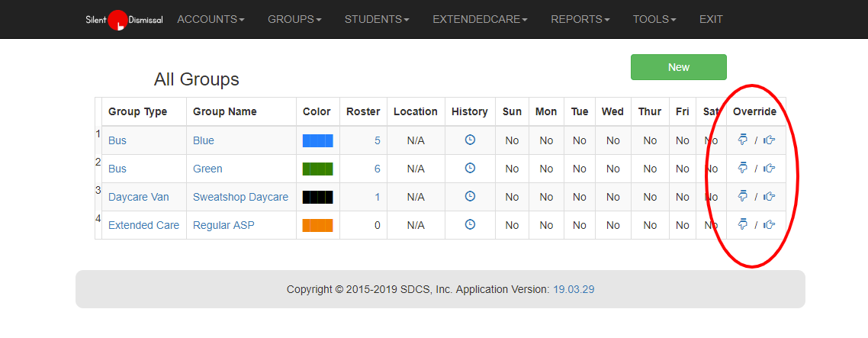The image size is (868, 338).
Task: Open the Sweatshop Daycare group link
Action: [x=240, y=197]
